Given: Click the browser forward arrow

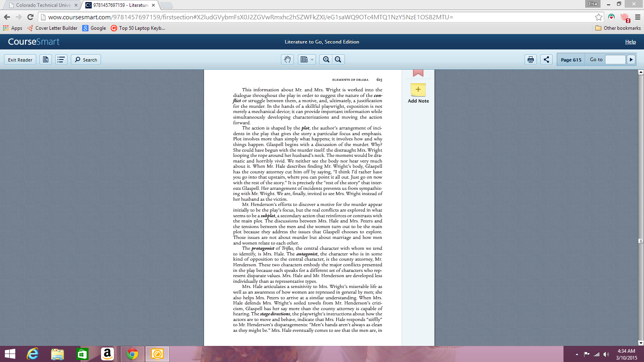Looking at the screenshot, I should point(19,17).
